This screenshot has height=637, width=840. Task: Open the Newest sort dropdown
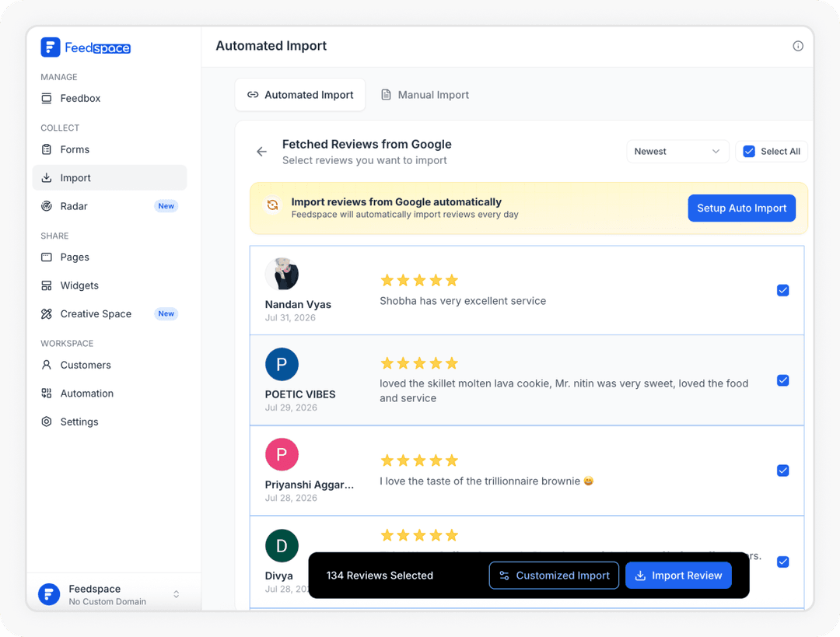click(677, 152)
